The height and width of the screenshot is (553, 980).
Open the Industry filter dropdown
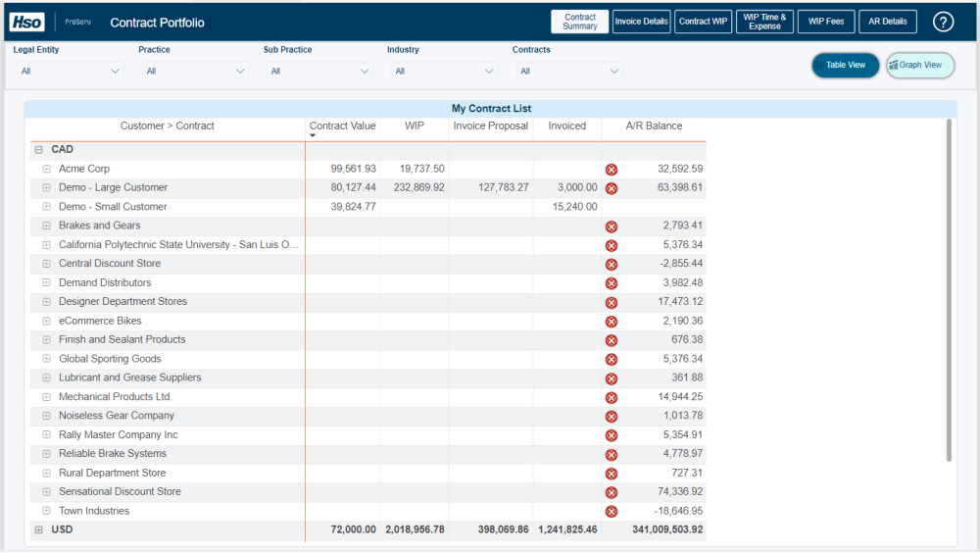(x=443, y=71)
